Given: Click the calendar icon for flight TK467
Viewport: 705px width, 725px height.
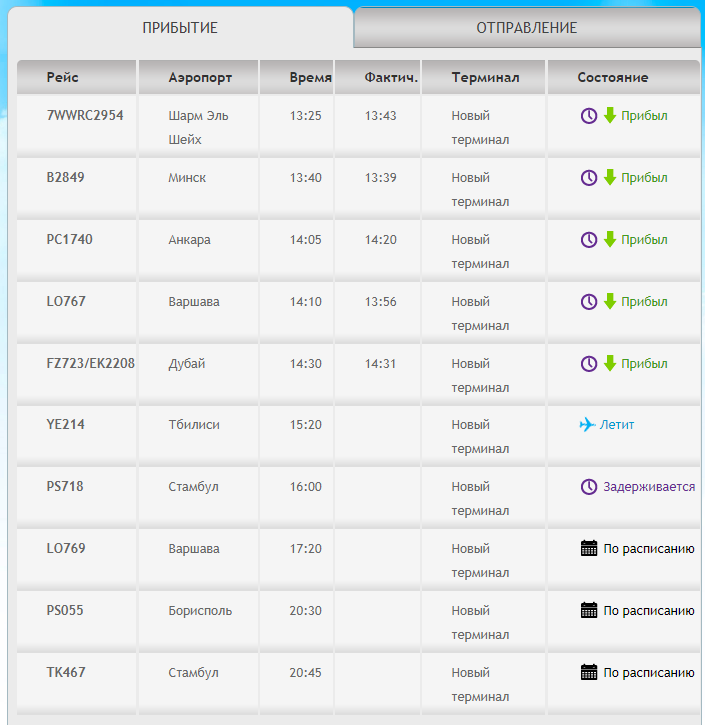Looking at the screenshot, I should tap(589, 672).
